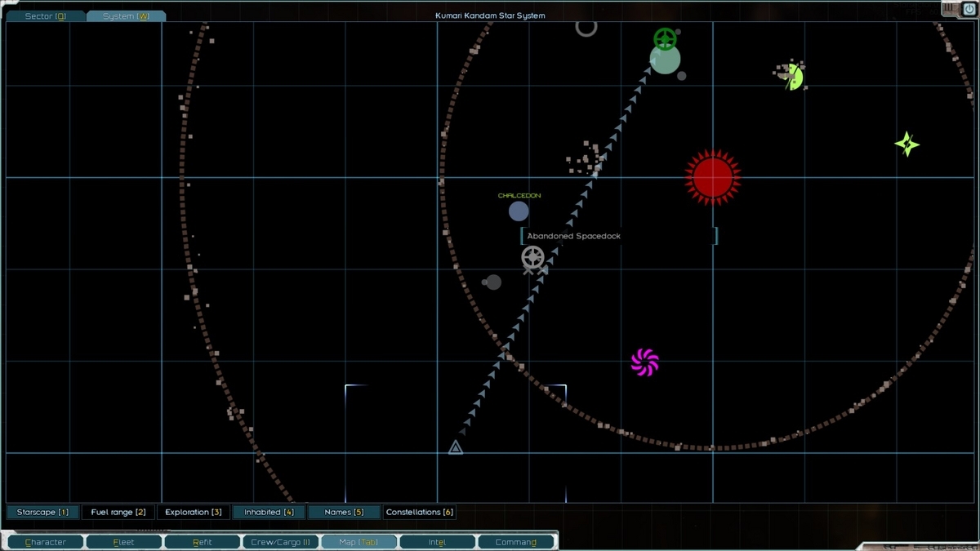Switch to the Sector (Q) tab
The width and height of the screenshot is (980, 551).
45,16
